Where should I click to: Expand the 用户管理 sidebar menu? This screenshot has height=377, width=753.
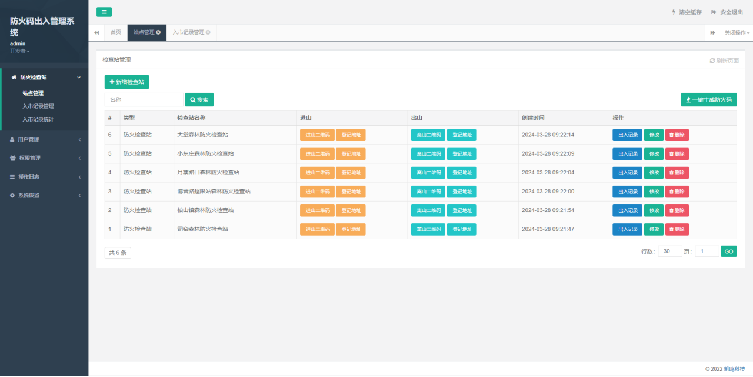tap(44, 140)
